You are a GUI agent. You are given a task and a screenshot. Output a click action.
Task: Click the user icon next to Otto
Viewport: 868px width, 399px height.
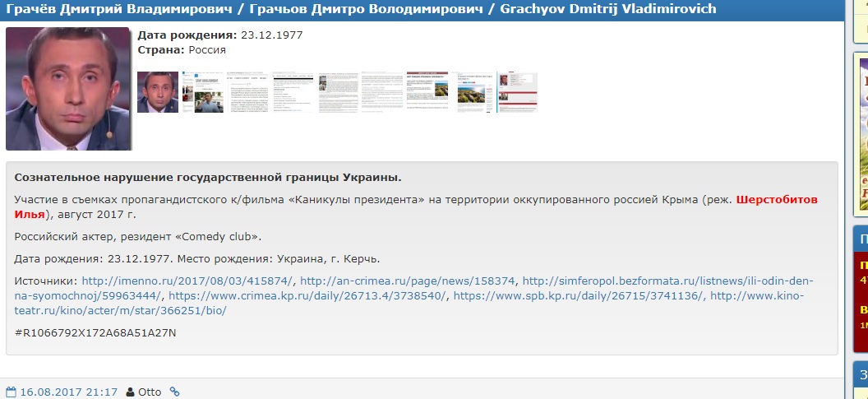(130, 392)
